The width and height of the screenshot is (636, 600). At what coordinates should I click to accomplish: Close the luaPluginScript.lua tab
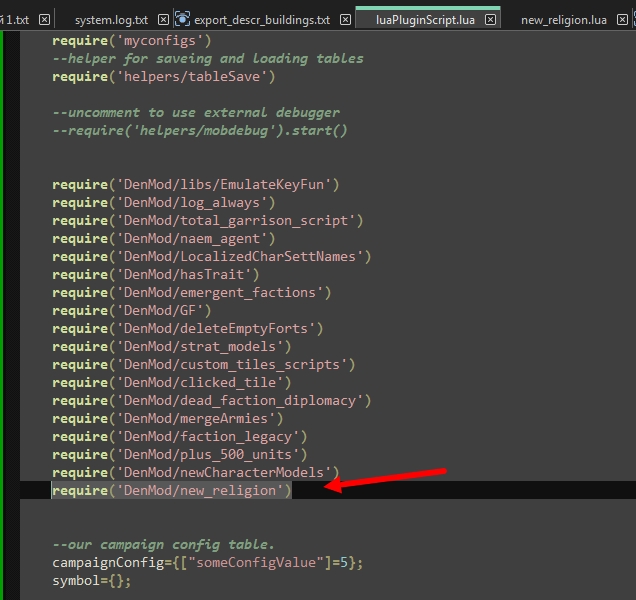[490, 19]
